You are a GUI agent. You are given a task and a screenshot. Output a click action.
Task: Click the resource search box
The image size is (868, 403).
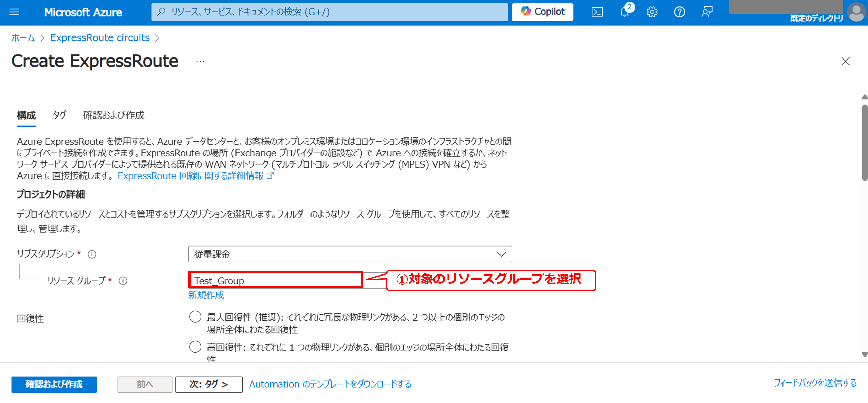[x=329, y=12]
